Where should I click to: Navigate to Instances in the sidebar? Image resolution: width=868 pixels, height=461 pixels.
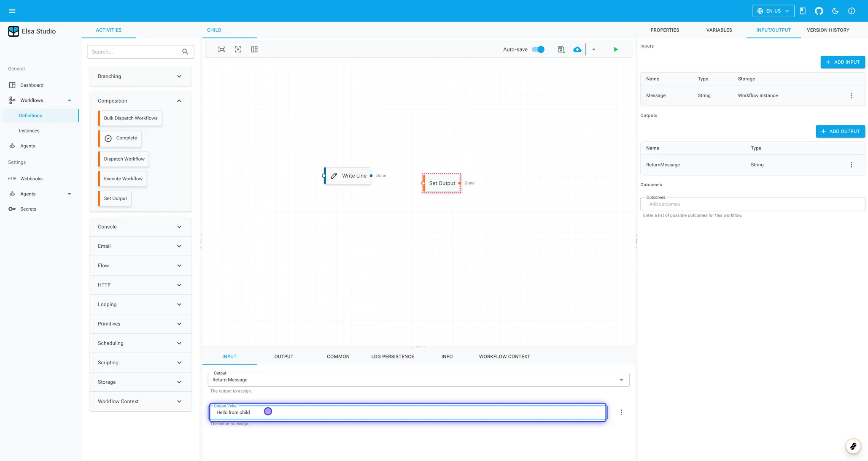pos(29,130)
